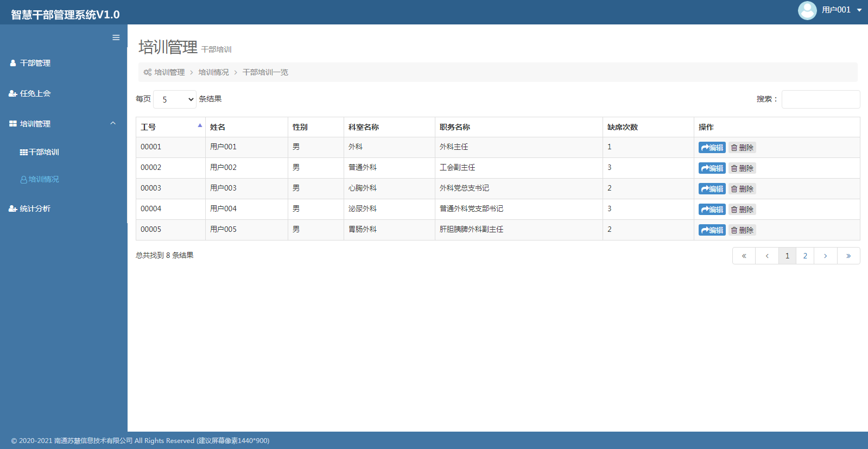Image resolution: width=868 pixels, height=449 pixels.
Task: Go to previous page arrow
Action: tap(766, 256)
